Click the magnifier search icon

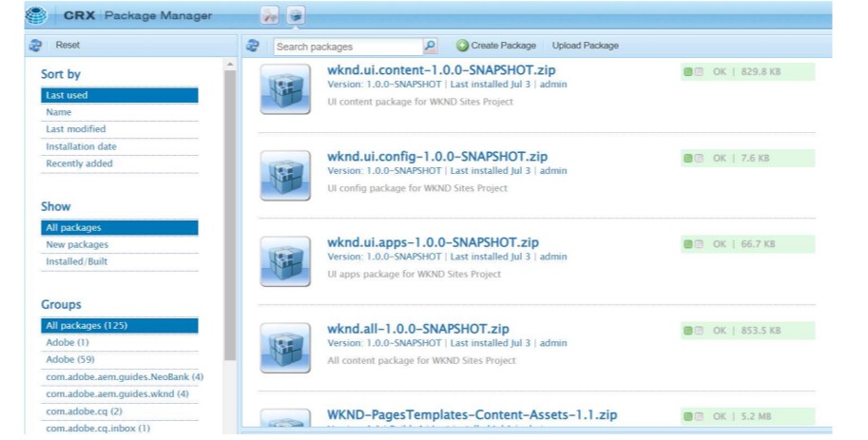[x=430, y=46]
